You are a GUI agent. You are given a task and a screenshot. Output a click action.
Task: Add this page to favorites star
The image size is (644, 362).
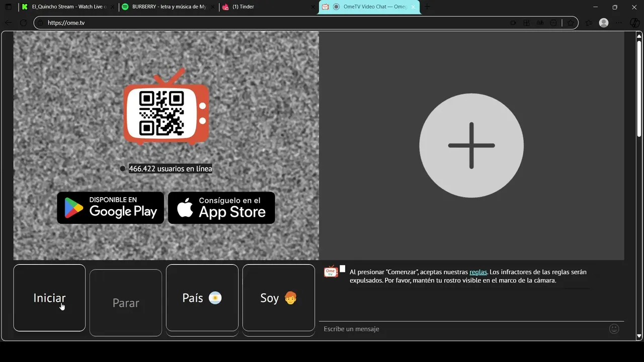click(571, 23)
